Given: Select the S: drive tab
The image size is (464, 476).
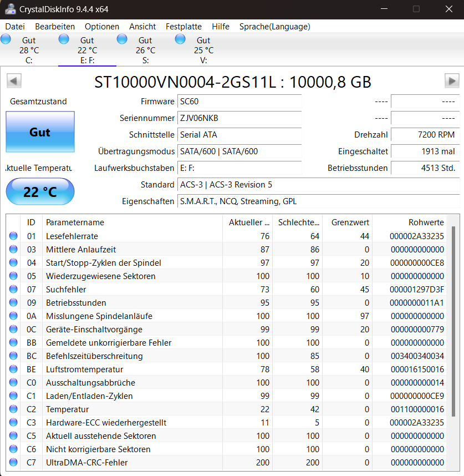Looking at the screenshot, I should click(x=146, y=50).
